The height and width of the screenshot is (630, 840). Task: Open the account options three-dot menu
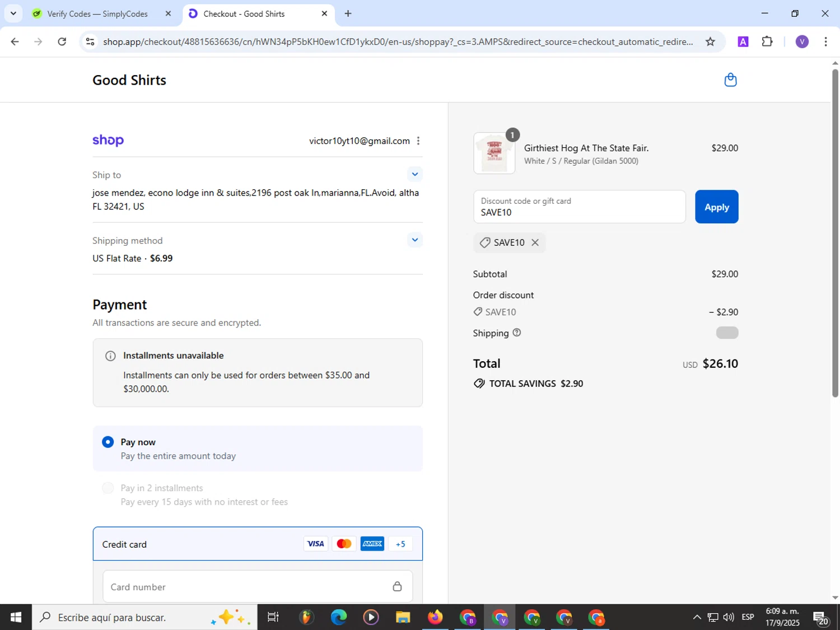[418, 141]
